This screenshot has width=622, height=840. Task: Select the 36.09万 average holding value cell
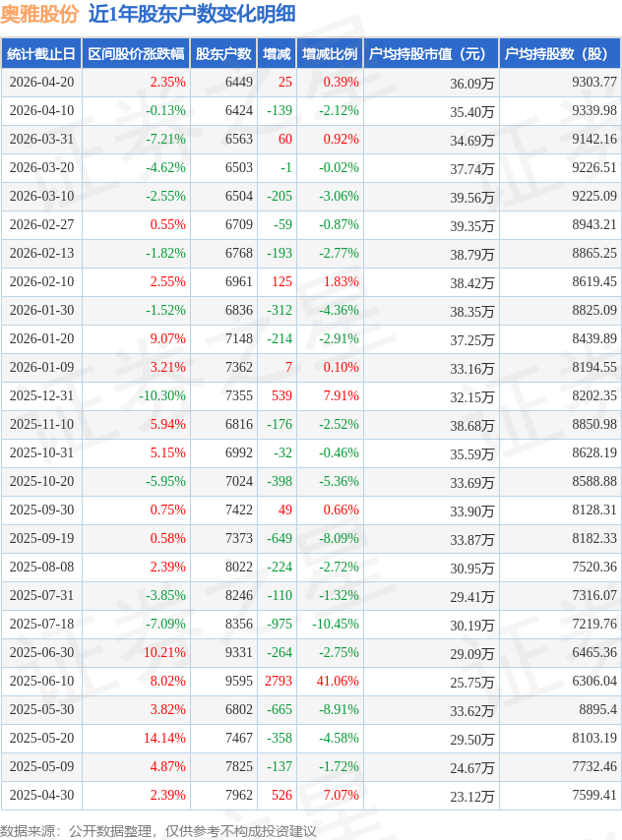pyautogui.click(x=471, y=84)
